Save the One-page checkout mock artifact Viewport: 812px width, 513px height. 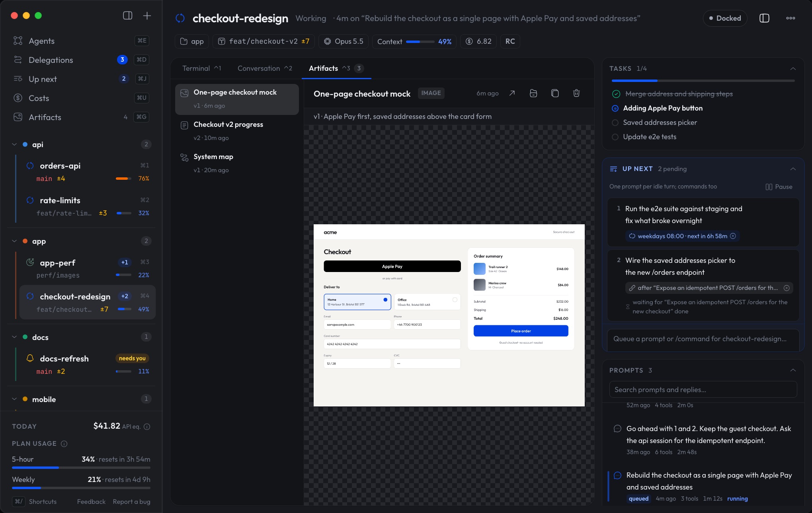(x=533, y=93)
